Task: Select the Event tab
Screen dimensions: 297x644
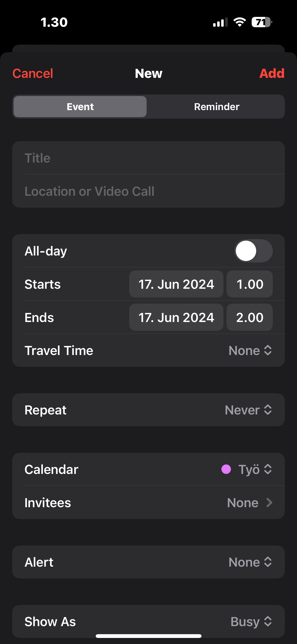Action: [80, 107]
